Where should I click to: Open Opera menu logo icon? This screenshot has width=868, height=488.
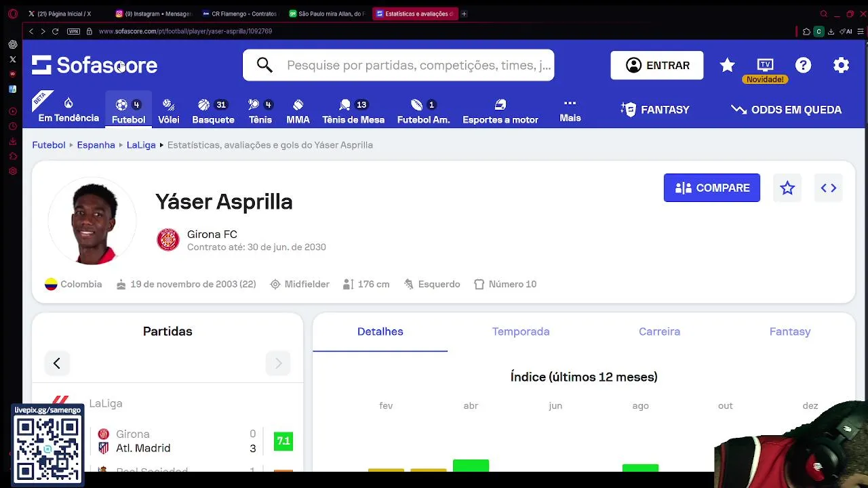pyautogui.click(x=12, y=14)
